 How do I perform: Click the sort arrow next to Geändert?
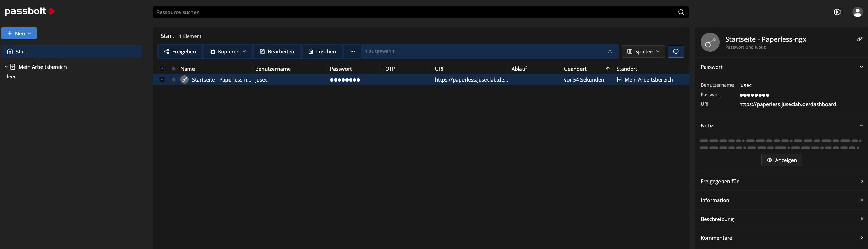tap(607, 69)
